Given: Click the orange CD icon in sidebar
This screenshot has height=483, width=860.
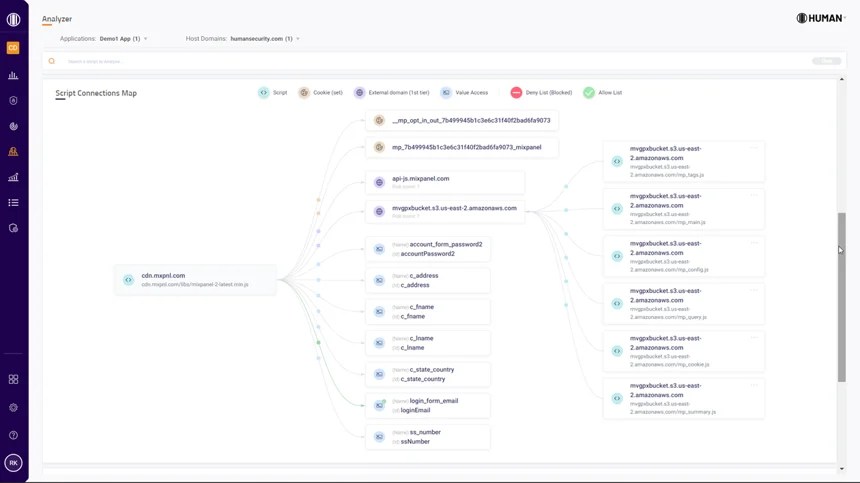Looking at the screenshot, I should pyautogui.click(x=13, y=48).
